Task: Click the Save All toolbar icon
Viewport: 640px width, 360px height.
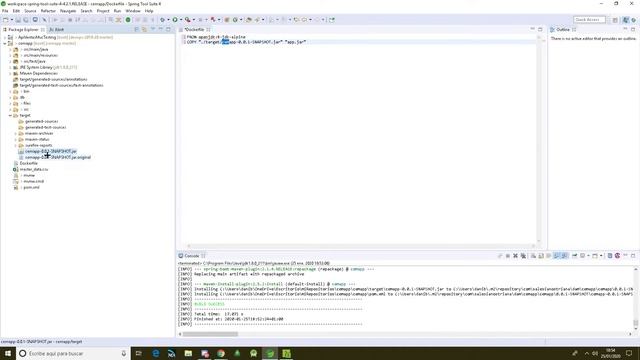Action: click(x=26, y=20)
